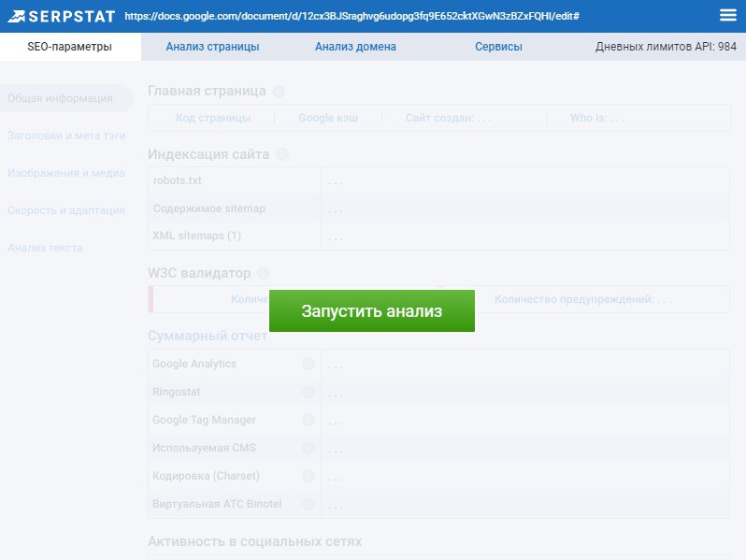Click info icon in Google Analytics row
The height and width of the screenshot is (560, 746).
pos(308,364)
